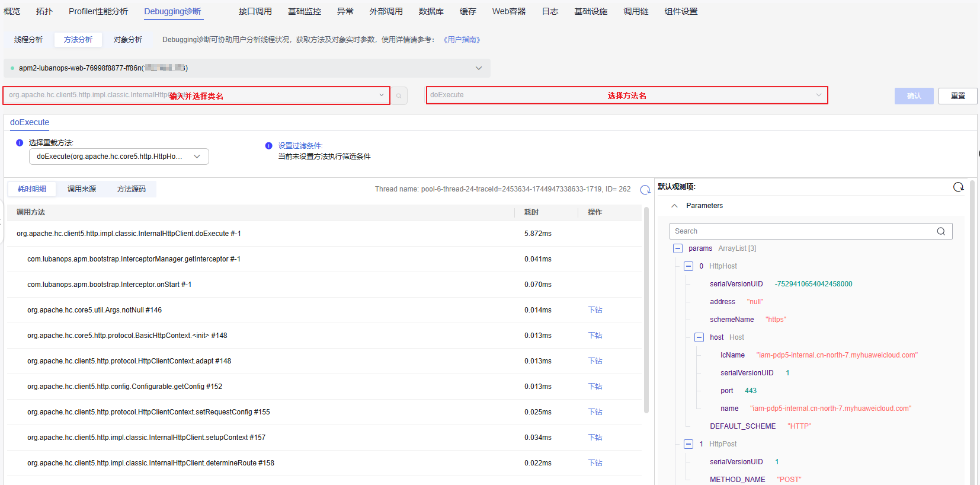This screenshot has width=980, height=485.
Task: Click 下钻 for BasicHttpContext.<init> #148
Action: [595, 336]
